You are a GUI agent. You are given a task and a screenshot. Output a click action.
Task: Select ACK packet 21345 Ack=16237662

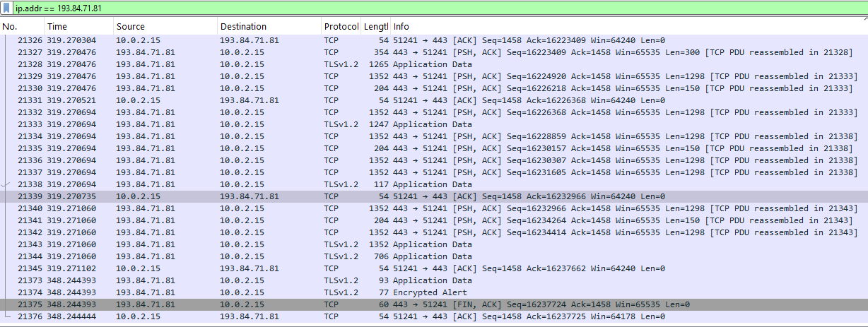coord(434,268)
